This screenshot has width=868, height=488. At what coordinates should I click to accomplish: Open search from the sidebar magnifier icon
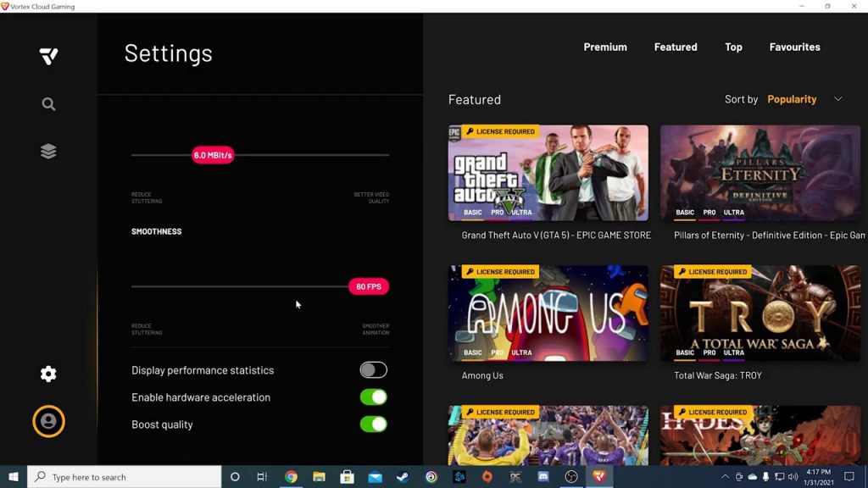click(48, 104)
